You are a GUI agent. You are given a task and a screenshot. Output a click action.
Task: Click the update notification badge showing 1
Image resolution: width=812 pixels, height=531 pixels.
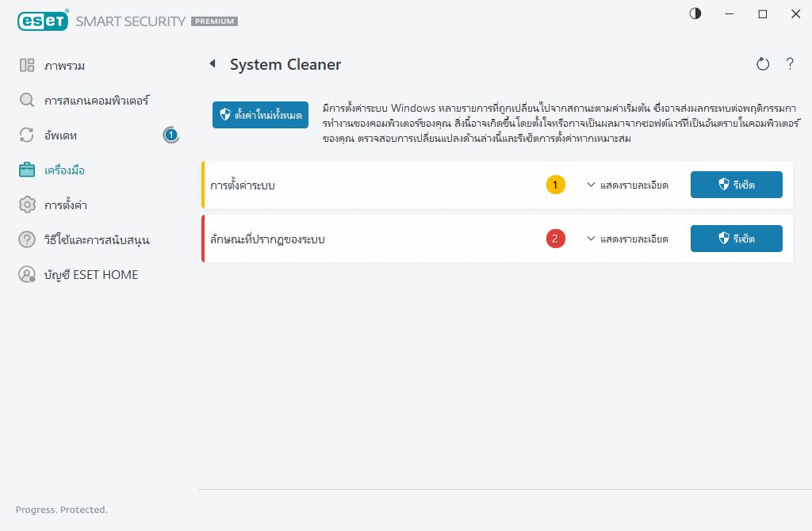170,135
